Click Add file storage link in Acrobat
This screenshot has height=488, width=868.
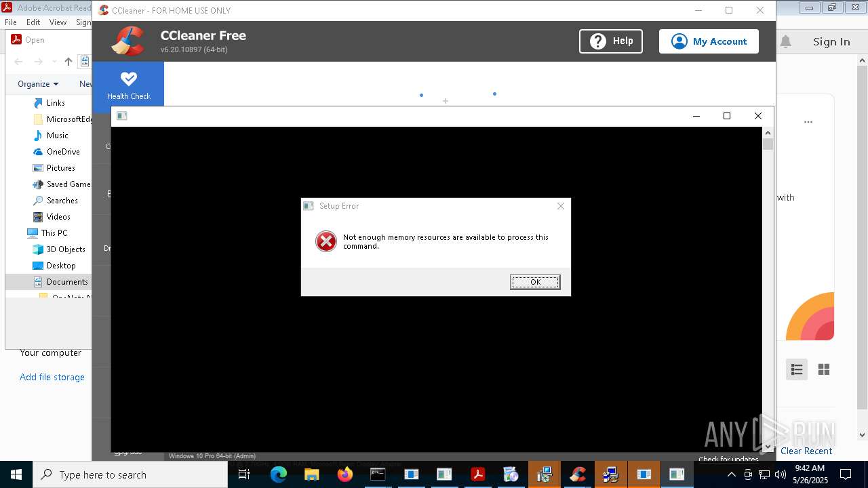[x=52, y=378]
